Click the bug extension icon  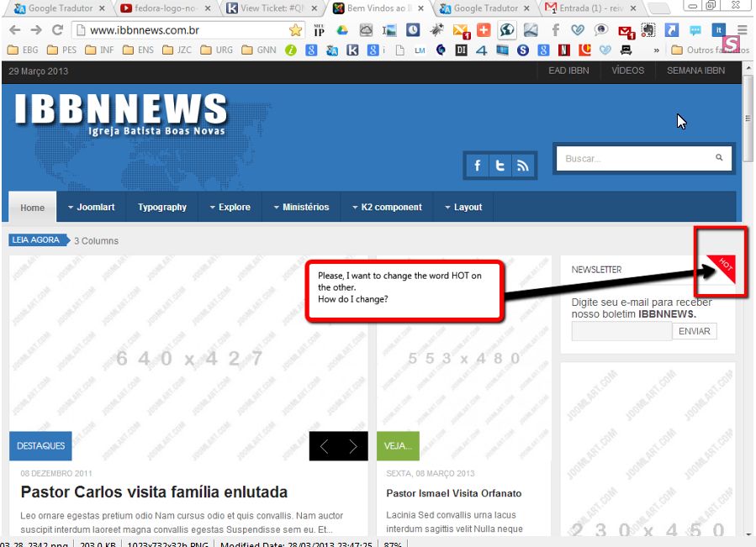436,30
